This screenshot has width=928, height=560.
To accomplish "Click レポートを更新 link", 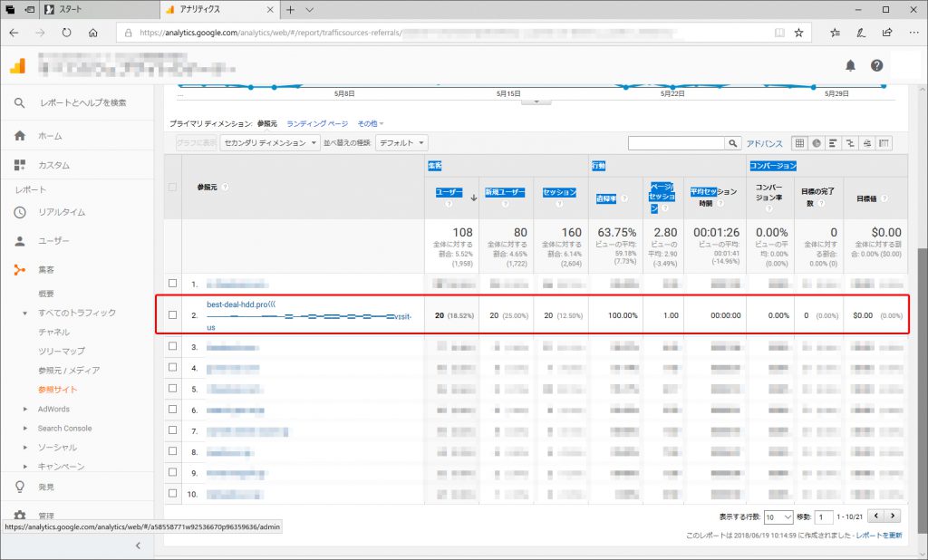I will [879, 536].
